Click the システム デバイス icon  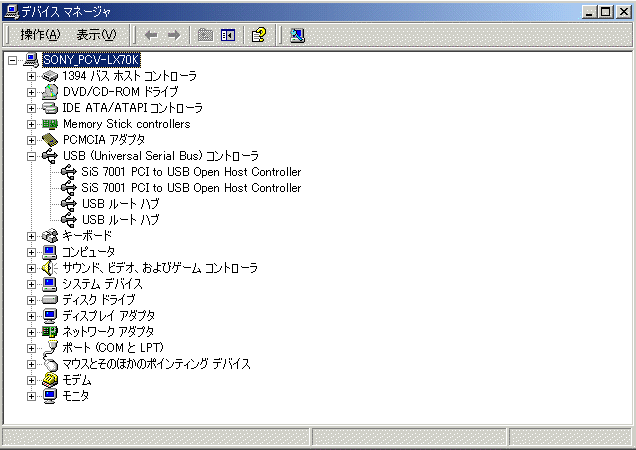(x=50, y=284)
